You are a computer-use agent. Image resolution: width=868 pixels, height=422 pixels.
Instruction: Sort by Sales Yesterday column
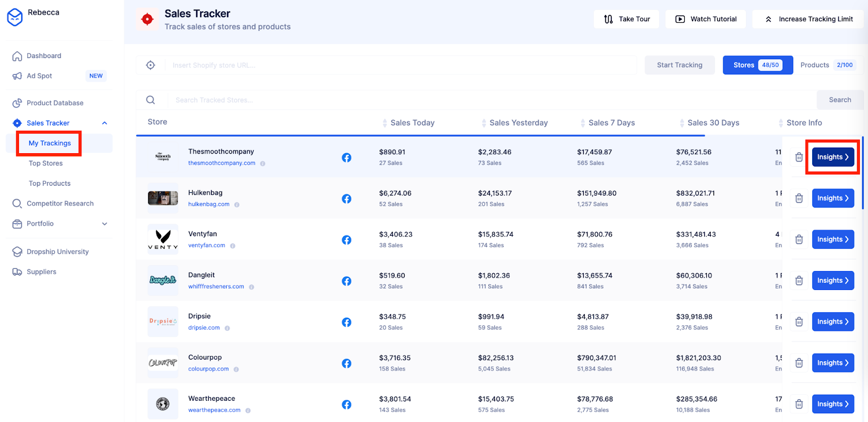[514, 123]
